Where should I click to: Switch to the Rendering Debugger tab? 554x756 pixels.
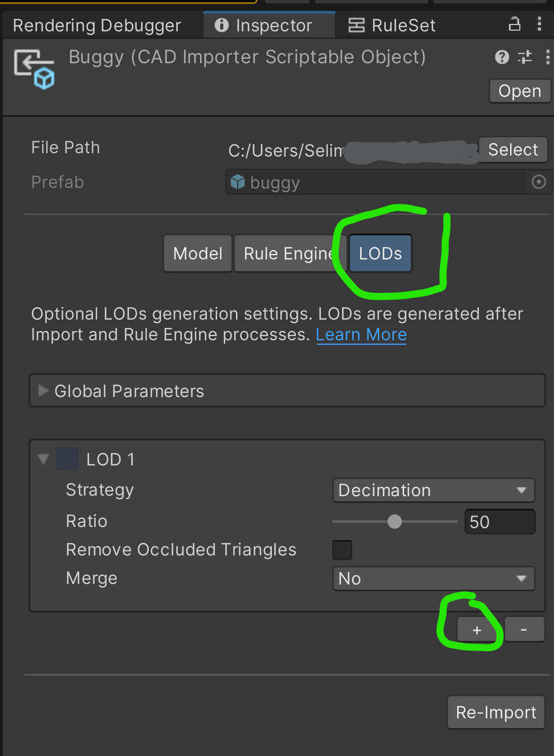tap(97, 26)
